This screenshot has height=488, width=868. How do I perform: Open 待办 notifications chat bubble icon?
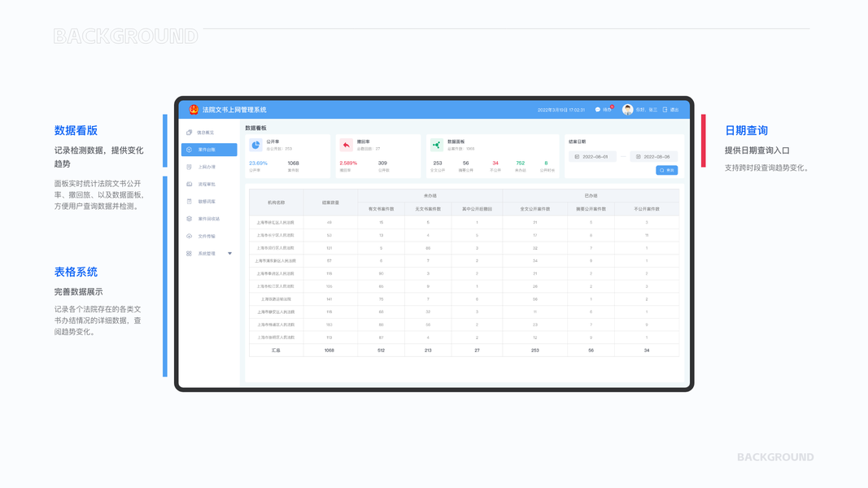click(x=597, y=110)
